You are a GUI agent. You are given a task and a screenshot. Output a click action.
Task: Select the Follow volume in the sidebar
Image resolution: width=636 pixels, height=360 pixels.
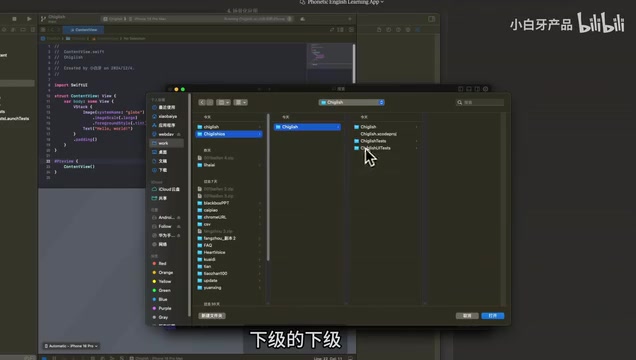point(166,226)
